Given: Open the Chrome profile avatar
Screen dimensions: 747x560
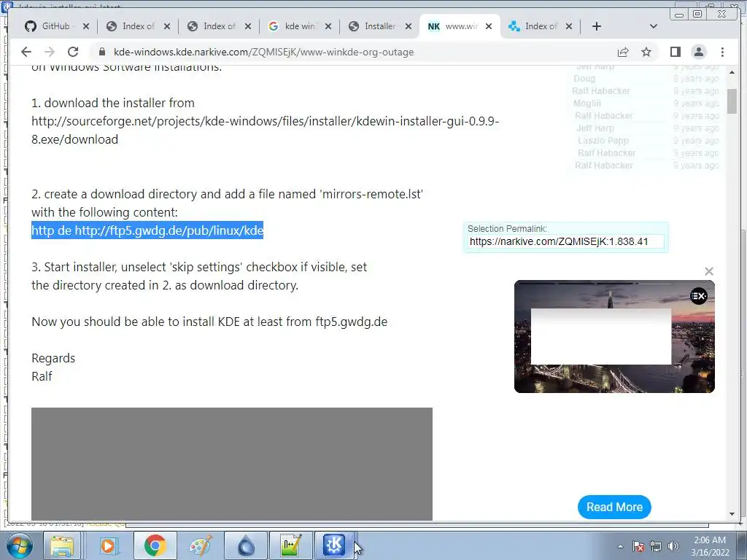Looking at the screenshot, I should tap(698, 52).
